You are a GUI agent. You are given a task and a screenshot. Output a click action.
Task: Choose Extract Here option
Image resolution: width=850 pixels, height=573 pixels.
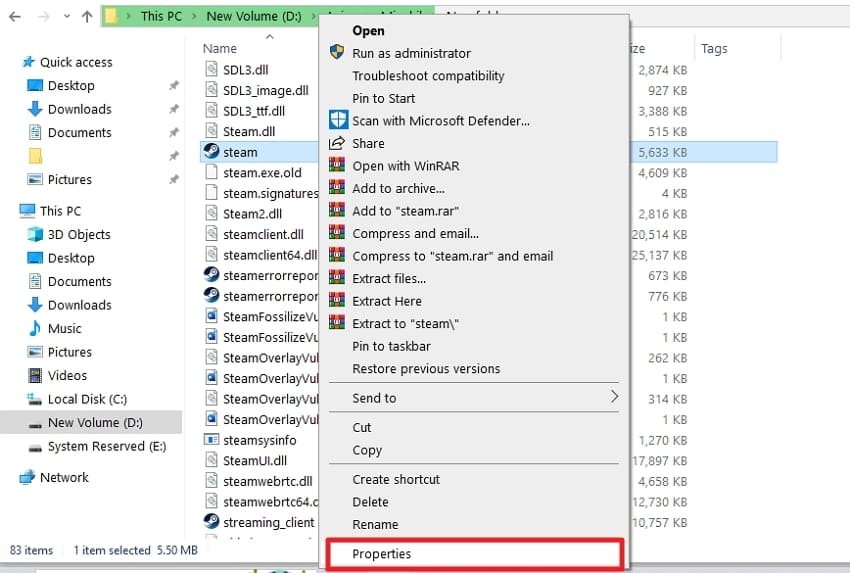(x=387, y=301)
